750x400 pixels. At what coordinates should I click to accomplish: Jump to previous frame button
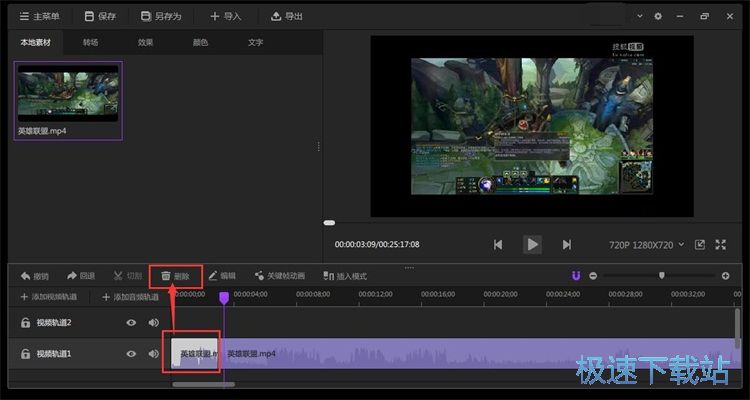tap(498, 245)
